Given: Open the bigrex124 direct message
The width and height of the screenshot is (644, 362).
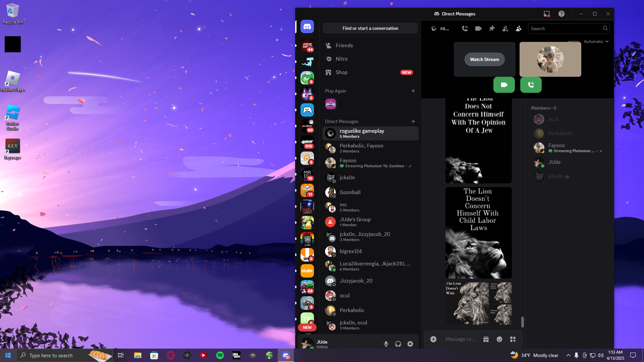Looking at the screenshot, I should pyautogui.click(x=370, y=251).
